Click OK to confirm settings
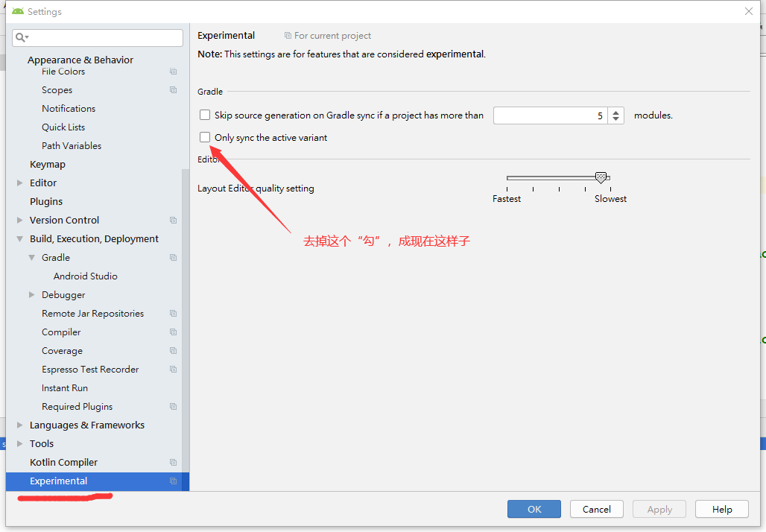Image resolution: width=766 pixels, height=532 pixels. (534, 509)
